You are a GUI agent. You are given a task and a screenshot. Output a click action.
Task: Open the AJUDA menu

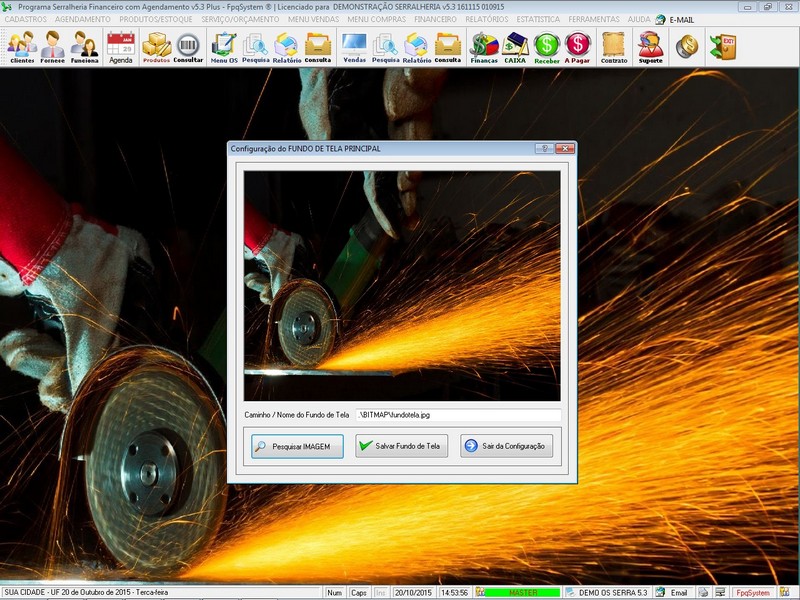pos(639,19)
